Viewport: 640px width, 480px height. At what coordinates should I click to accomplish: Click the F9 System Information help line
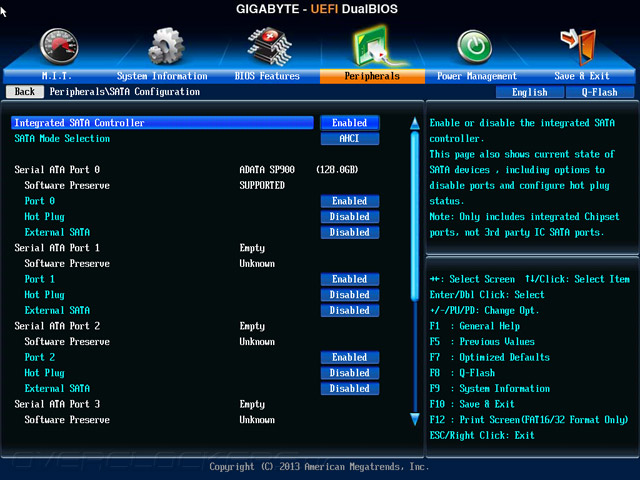(490, 389)
